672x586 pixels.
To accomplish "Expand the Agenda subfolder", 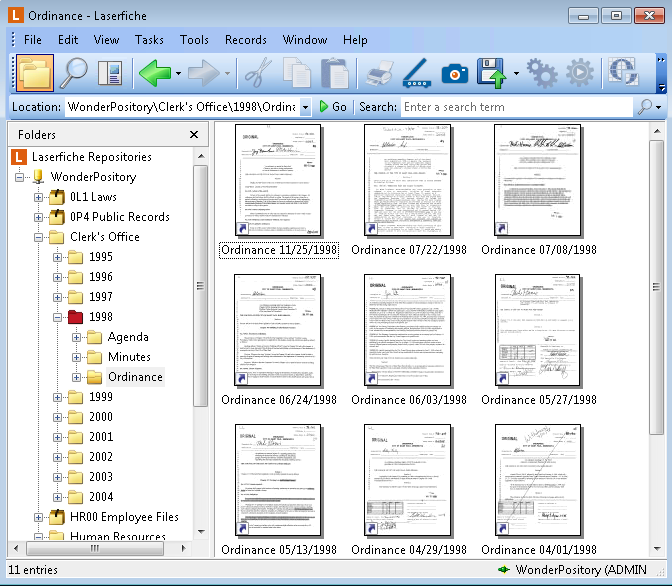I will tap(76, 337).
